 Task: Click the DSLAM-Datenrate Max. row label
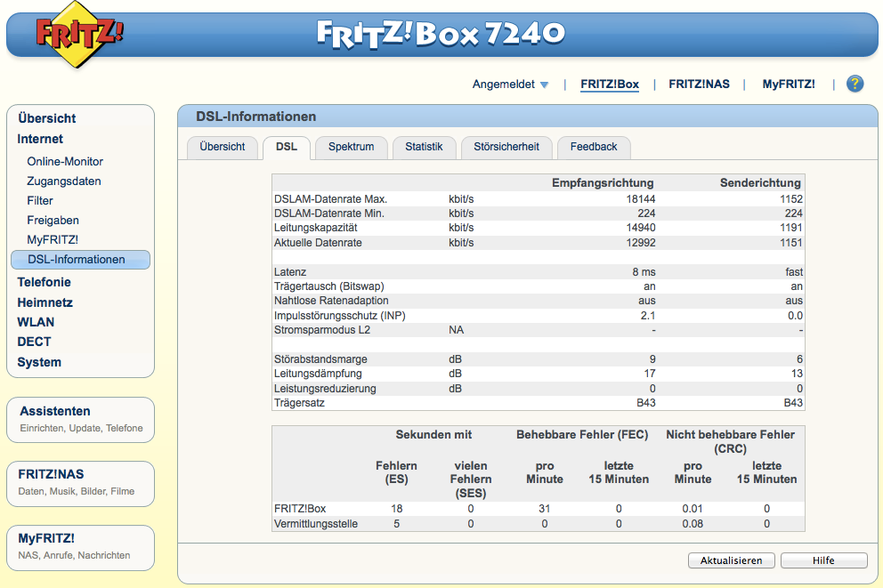pyautogui.click(x=330, y=199)
